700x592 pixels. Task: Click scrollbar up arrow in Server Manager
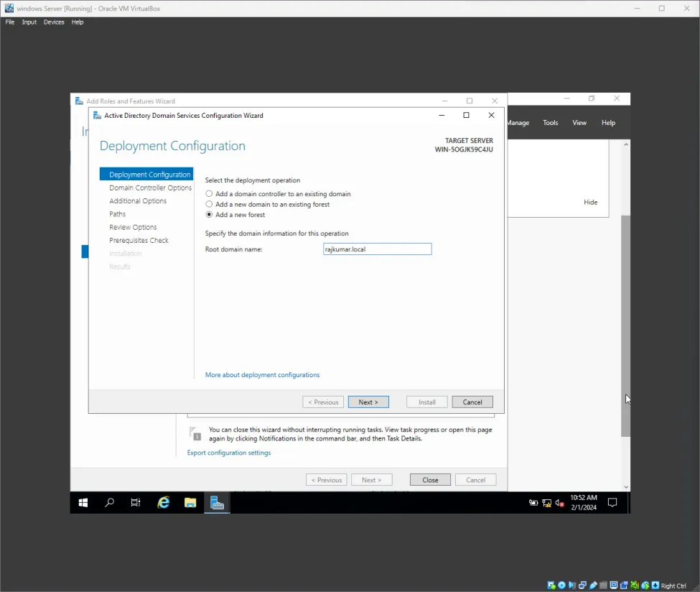(626, 144)
